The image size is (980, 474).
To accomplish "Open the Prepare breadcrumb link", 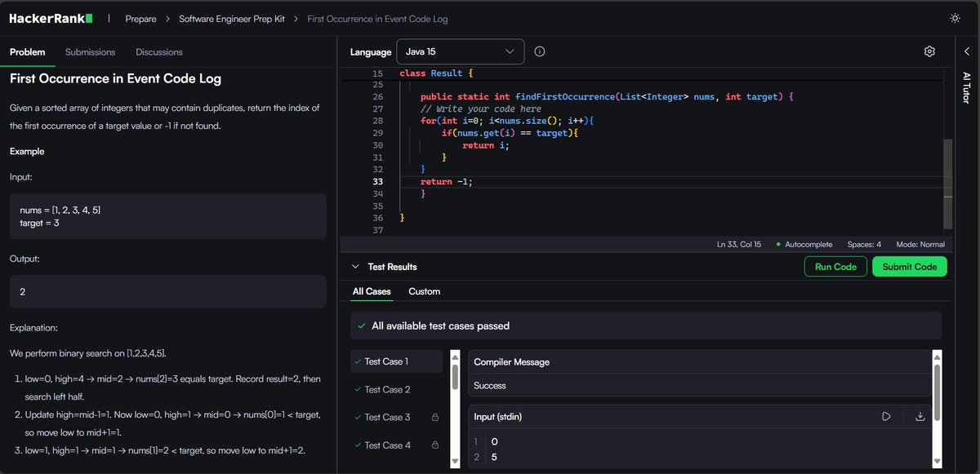I will point(140,18).
